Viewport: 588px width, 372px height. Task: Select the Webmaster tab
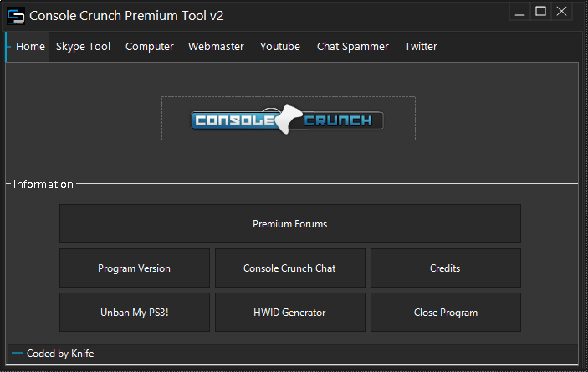pos(216,47)
